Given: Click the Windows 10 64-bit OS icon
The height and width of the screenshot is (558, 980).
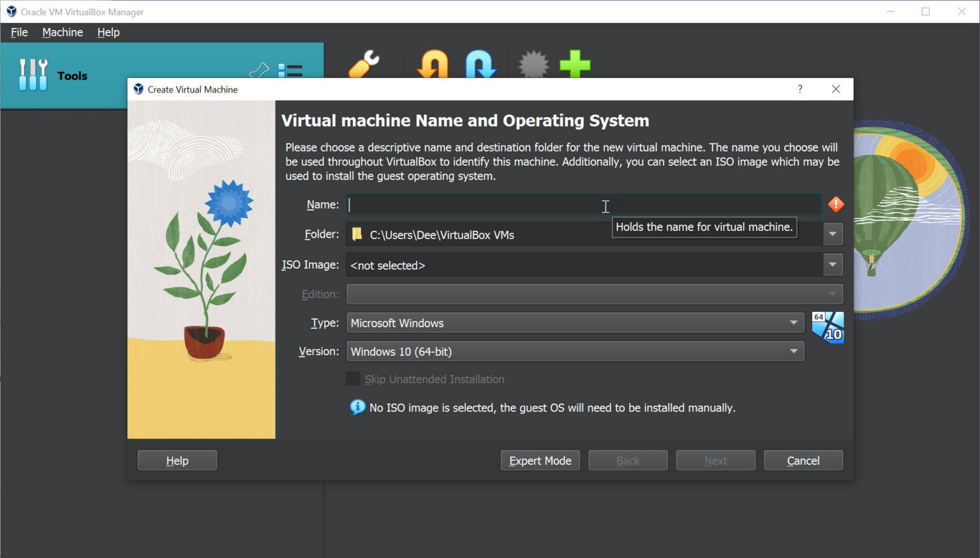Looking at the screenshot, I should [828, 327].
